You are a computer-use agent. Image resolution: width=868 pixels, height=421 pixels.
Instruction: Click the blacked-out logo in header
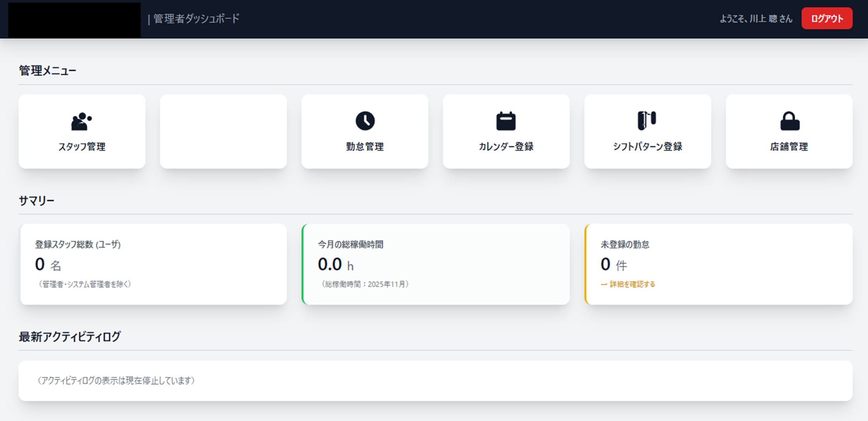pos(74,20)
